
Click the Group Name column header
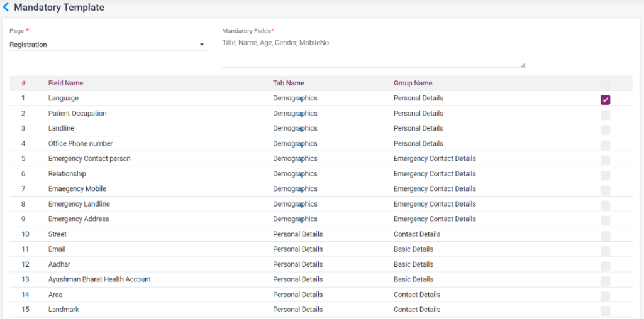tap(413, 83)
